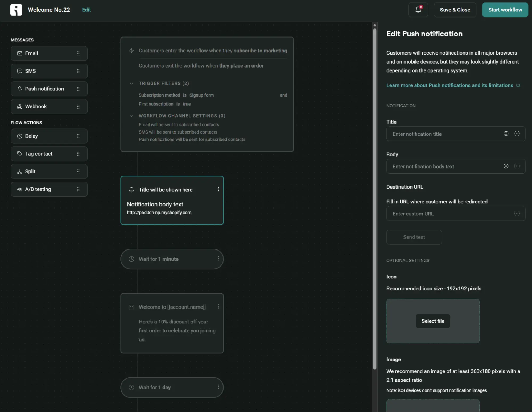532x412 pixels.
Task: Select the Push notification message block
Action: pyautogui.click(x=49, y=89)
